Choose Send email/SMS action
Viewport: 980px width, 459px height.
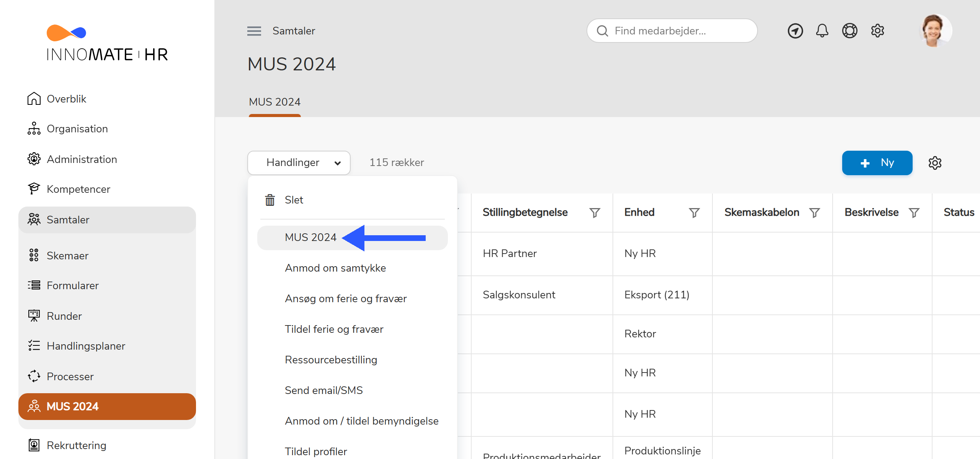352,391
